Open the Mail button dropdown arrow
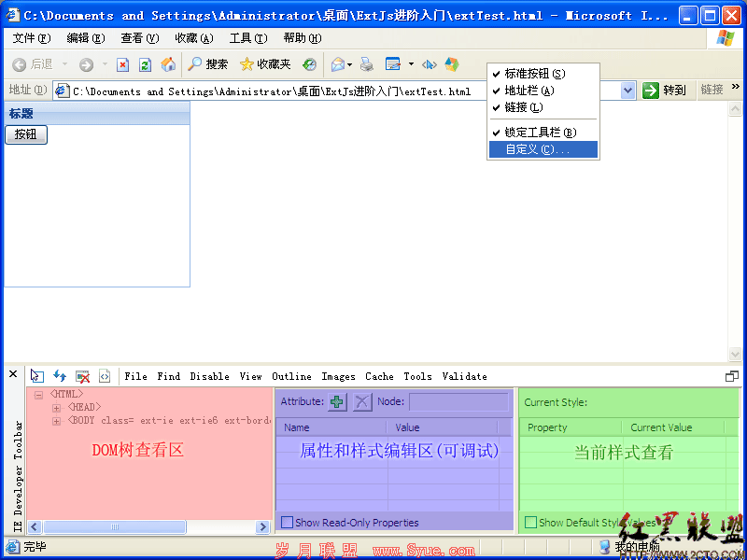 [349, 64]
